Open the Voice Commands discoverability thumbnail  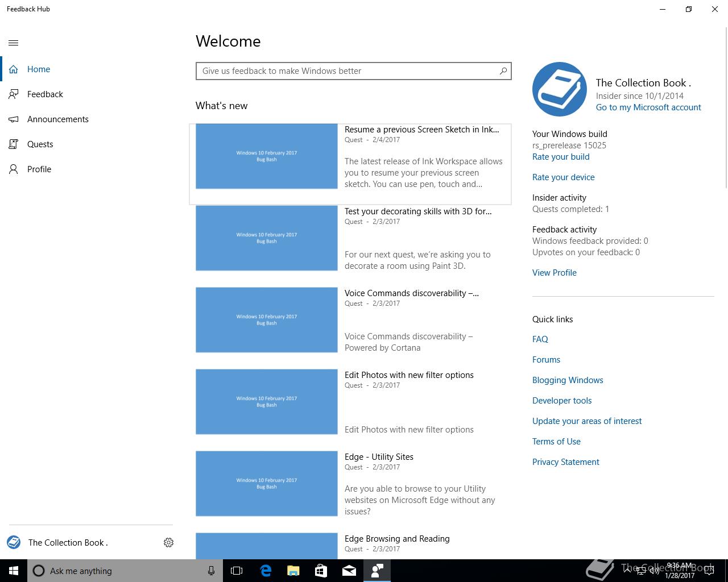point(267,320)
